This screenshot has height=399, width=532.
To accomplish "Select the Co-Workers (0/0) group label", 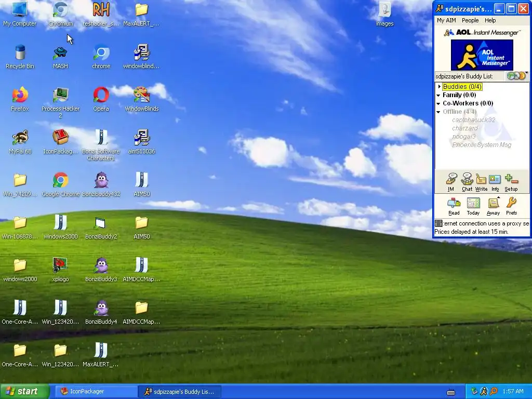I will [x=468, y=103].
